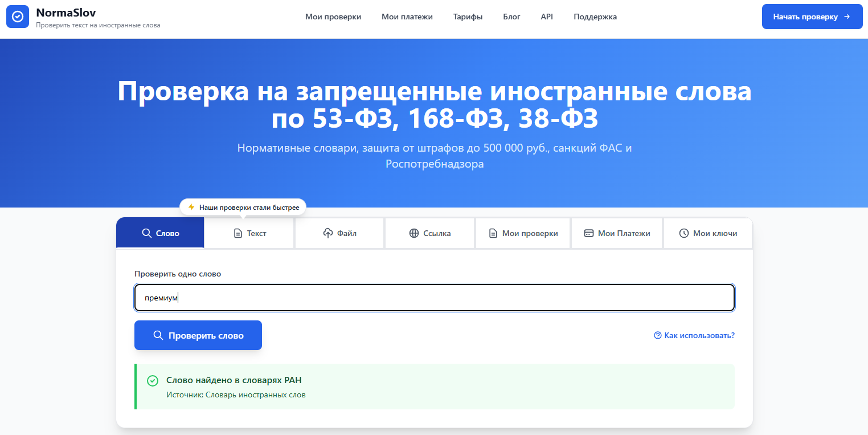Click the NormaSlov logo icon
The image size is (868, 435).
tap(18, 16)
